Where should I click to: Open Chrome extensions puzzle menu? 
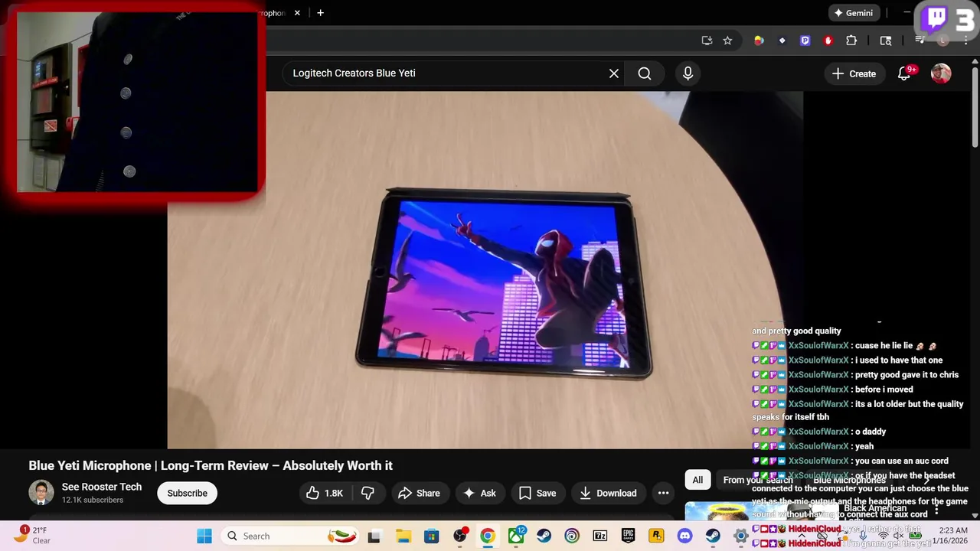click(851, 41)
